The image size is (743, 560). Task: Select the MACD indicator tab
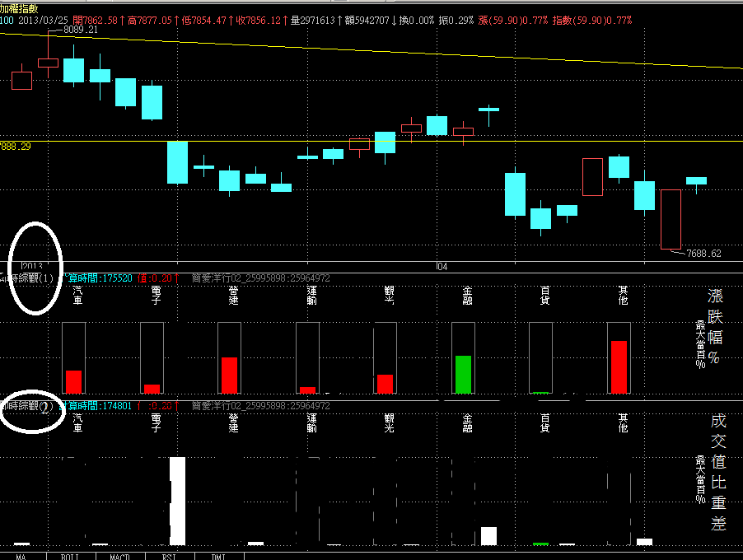(x=119, y=556)
